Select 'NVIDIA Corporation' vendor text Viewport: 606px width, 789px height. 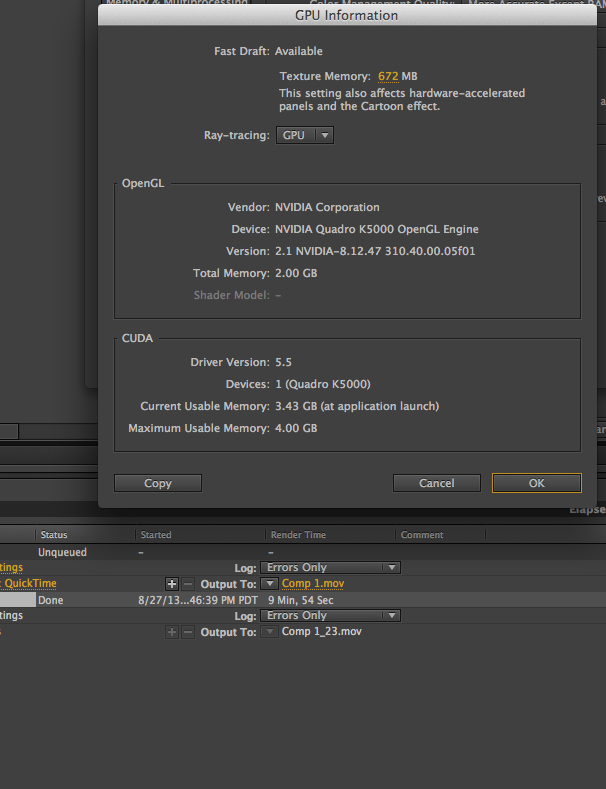coord(327,207)
